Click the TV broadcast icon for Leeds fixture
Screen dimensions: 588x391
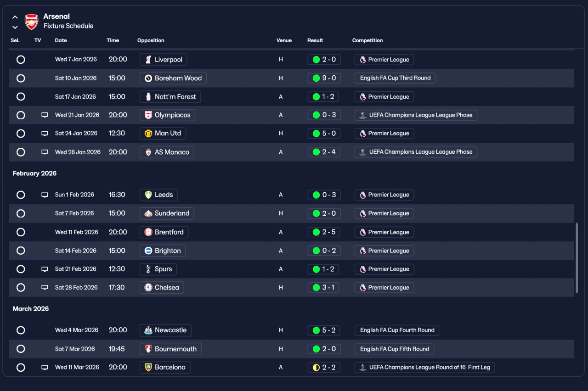point(45,195)
